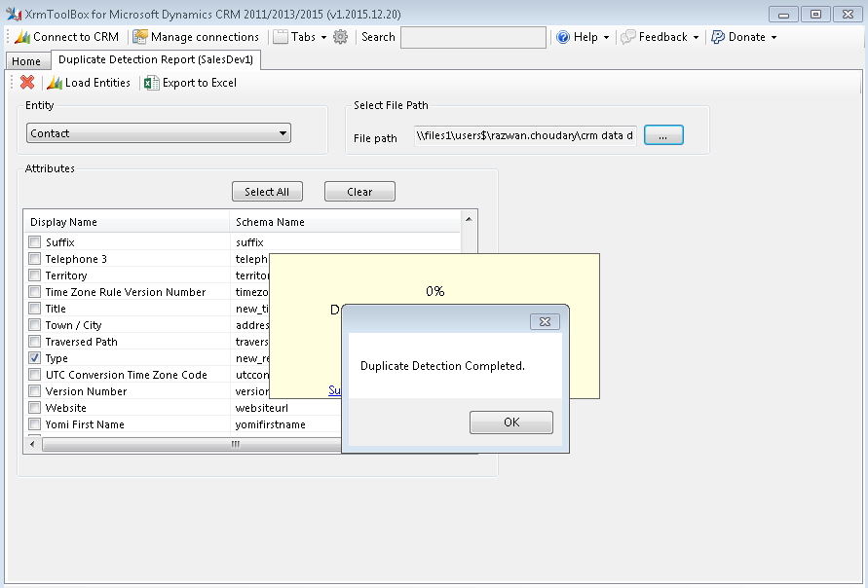Check the Traversed Path checkbox
The width and height of the screenshot is (868, 588).
[35, 342]
